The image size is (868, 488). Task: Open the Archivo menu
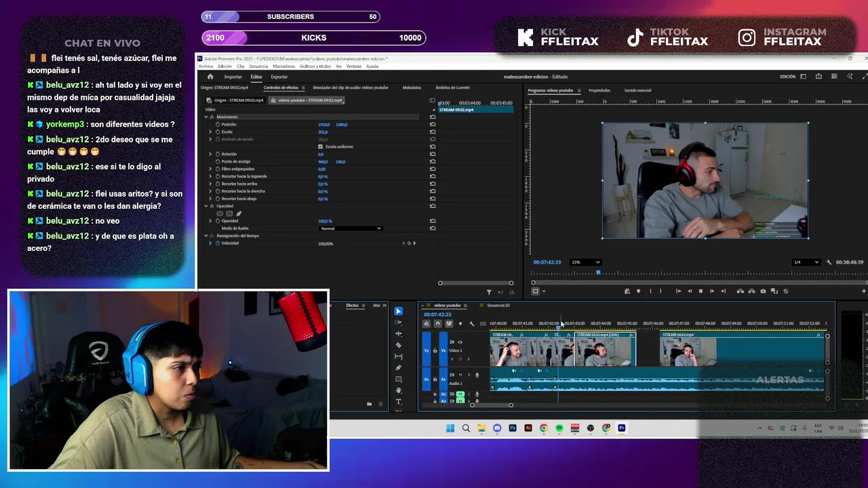pos(205,66)
